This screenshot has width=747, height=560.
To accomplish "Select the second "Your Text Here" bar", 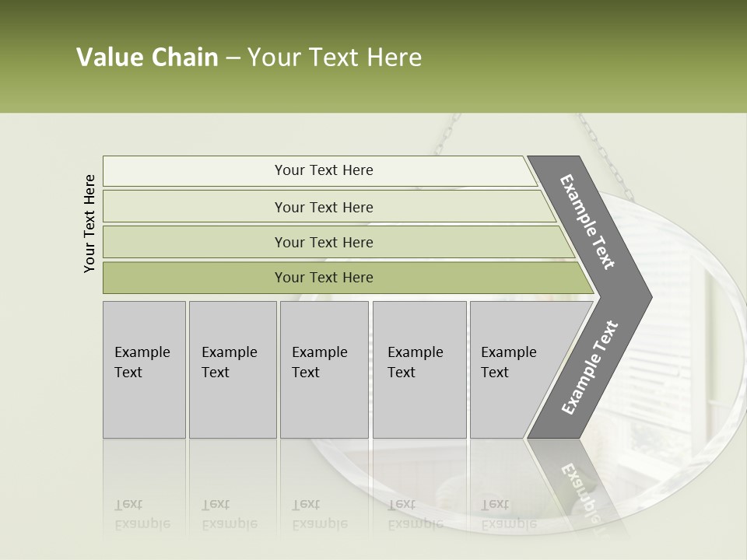I will tap(324, 207).
